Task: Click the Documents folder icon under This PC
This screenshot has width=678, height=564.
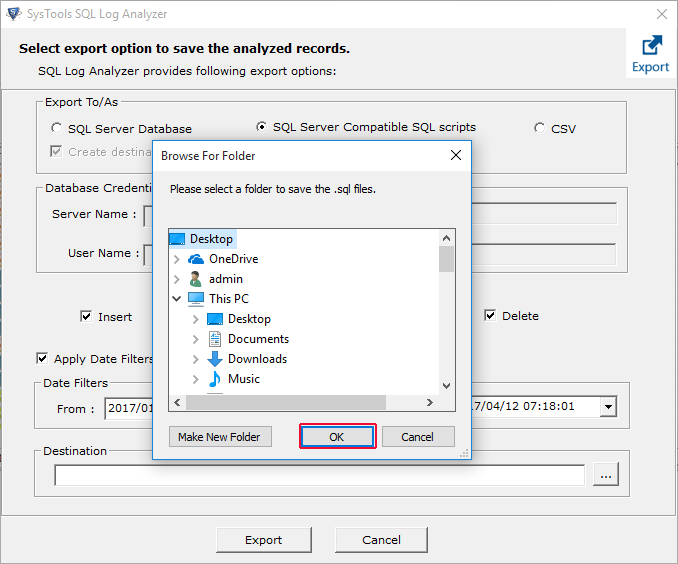Action: click(215, 339)
